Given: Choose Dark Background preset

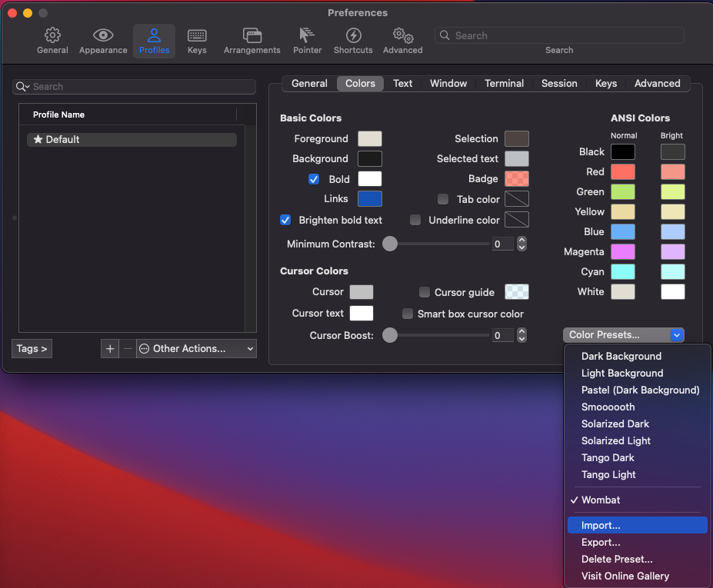Looking at the screenshot, I should pos(637,356).
